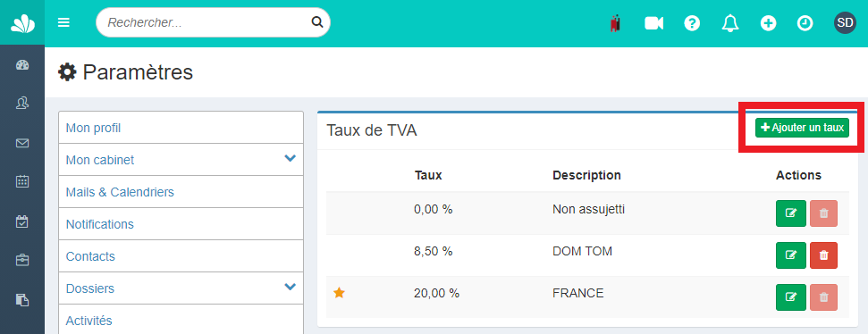The height and width of the screenshot is (334, 868).
Task: Start a video call with camera icon
Action: coord(653,23)
